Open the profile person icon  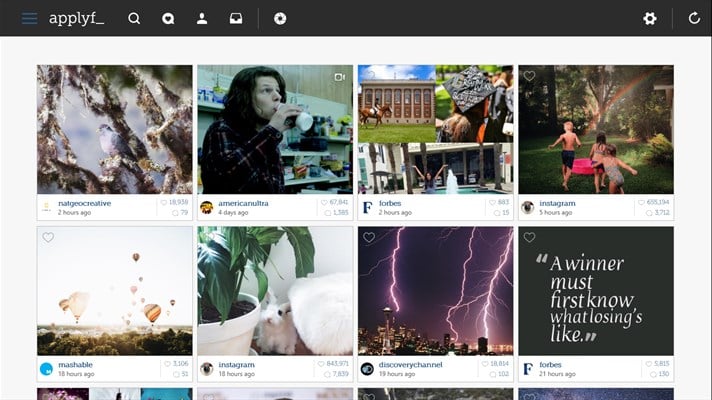tap(202, 19)
